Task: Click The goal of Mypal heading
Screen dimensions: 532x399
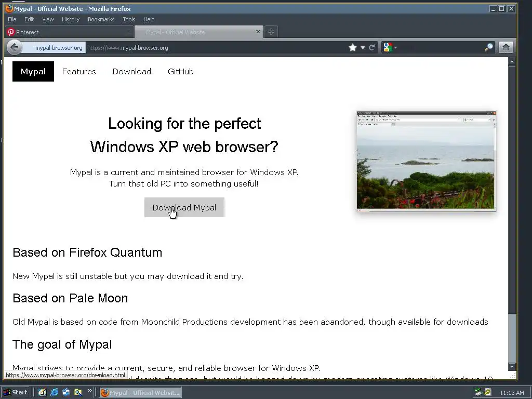Action: (x=62, y=344)
